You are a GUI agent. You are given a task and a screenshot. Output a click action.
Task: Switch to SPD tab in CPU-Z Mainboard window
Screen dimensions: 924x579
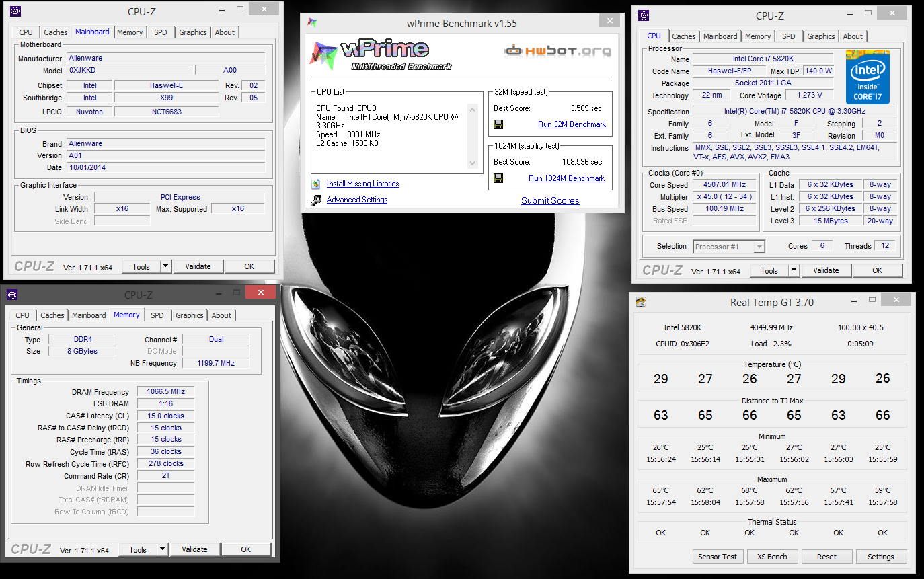click(x=161, y=32)
